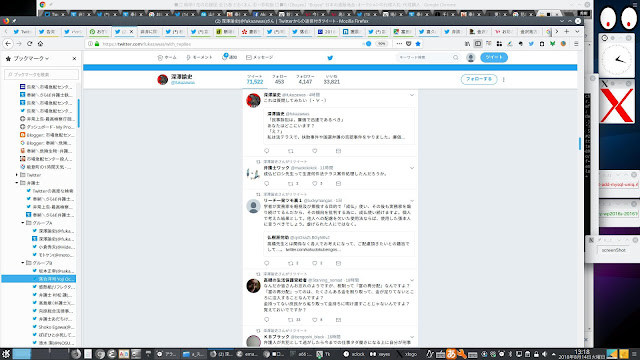Click the blue ツイート button
Viewport: 640px width, 360px height.
tap(494, 57)
